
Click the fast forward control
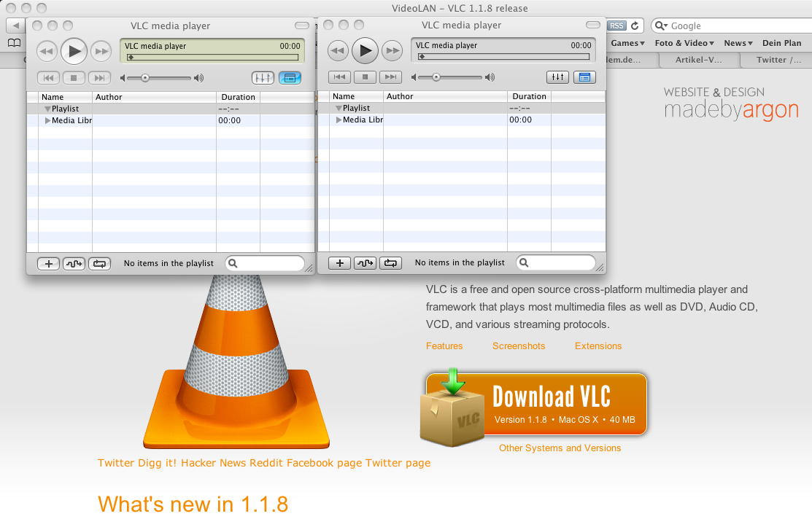[x=392, y=51]
